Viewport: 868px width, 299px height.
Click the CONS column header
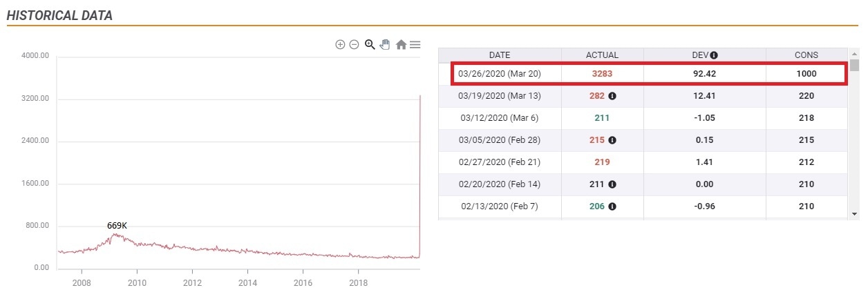806,55
